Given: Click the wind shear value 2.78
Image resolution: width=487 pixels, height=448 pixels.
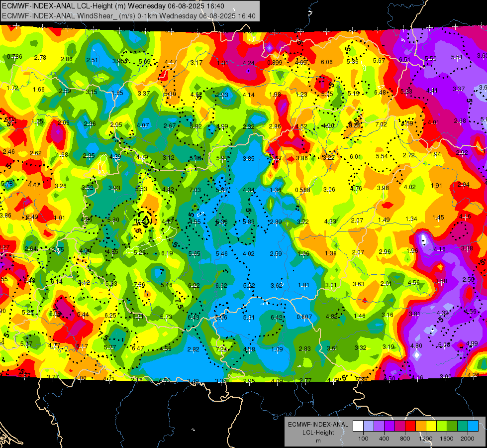Looking at the screenshot, I should coord(40,58).
